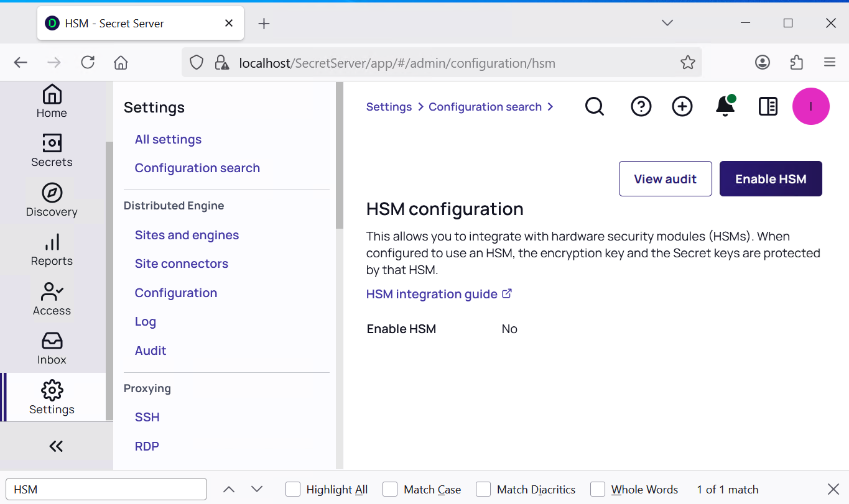Click the '1 of 1 match' status text
This screenshot has height=504, width=849.
coord(728,490)
